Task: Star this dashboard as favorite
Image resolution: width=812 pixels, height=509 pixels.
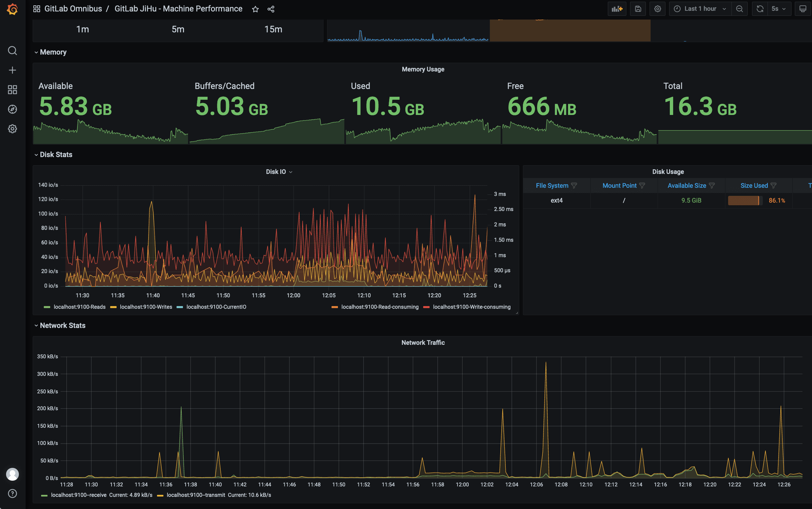Action: click(255, 9)
